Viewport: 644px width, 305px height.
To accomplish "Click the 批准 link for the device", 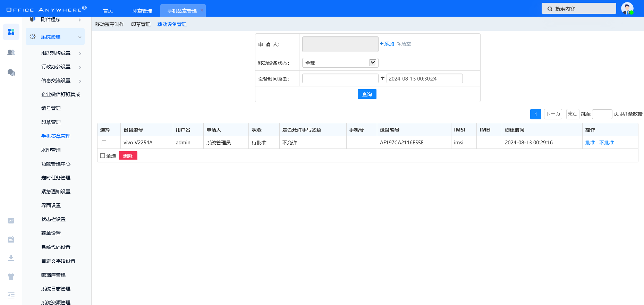I will point(590,143).
